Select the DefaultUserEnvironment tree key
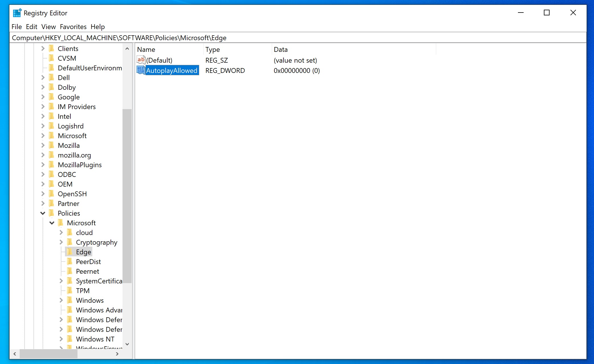This screenshot has width=594, height=364. pyautogui.click(x=90, y=68)
